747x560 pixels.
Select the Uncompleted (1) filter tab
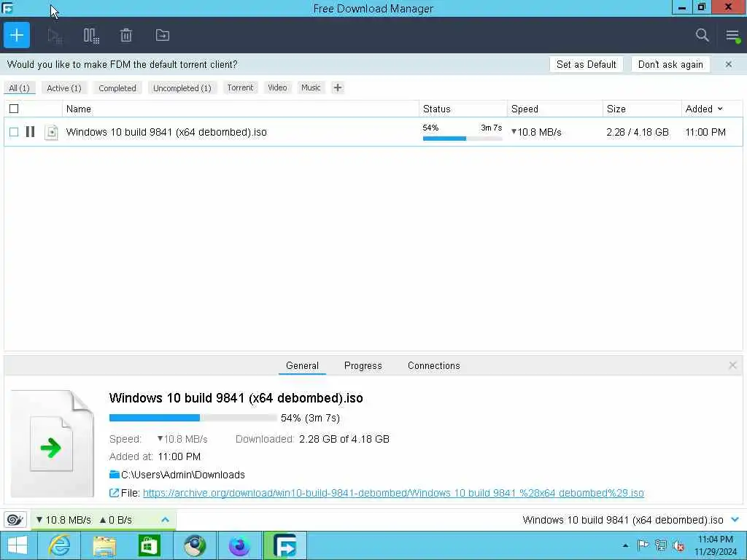click(182, 88)
